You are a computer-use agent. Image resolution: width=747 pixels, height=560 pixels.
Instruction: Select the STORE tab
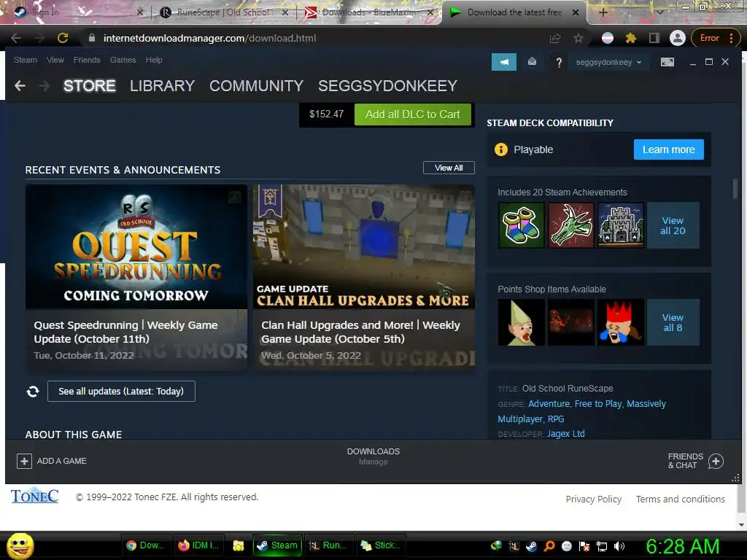pyautogui.click(x=90, y=86)
